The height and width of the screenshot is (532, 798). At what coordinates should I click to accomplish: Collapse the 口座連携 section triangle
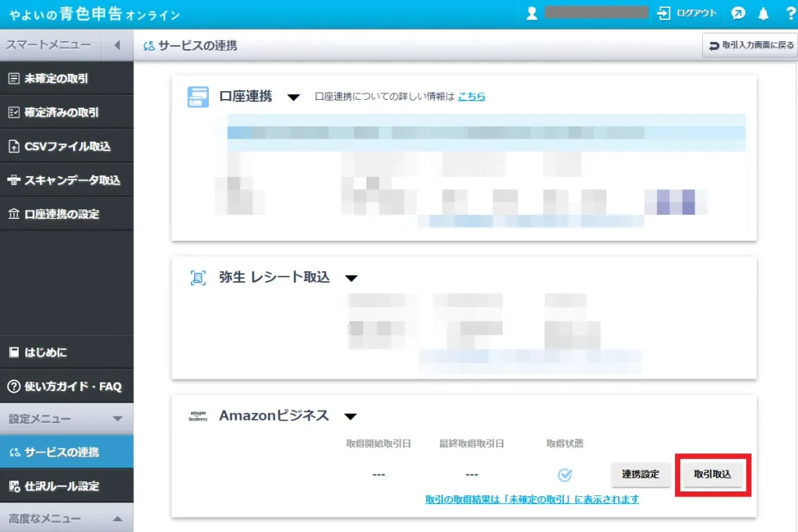coord(293,97)
